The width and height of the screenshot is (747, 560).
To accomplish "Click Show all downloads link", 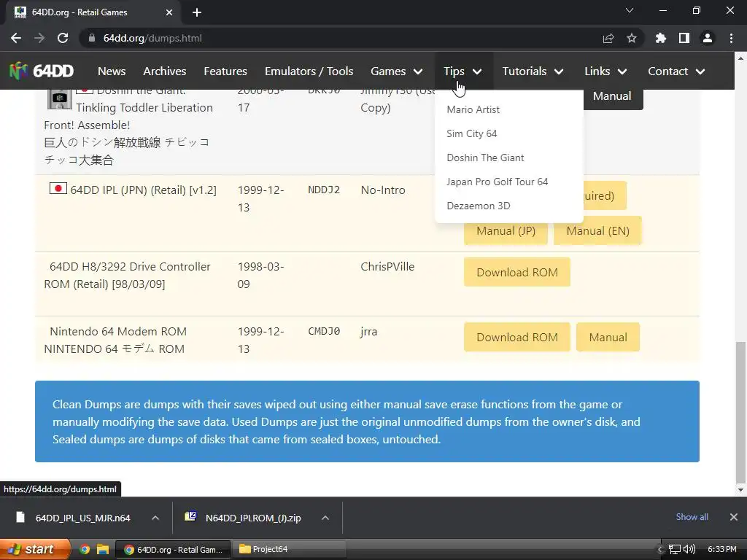I will click(692, 517).
